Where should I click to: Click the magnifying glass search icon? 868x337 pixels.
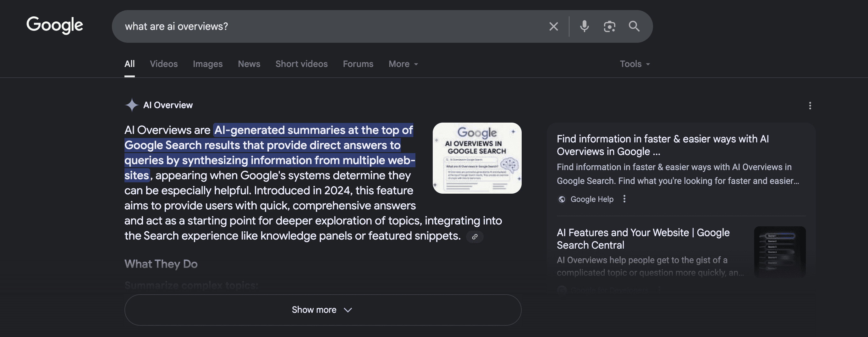pyautogui.click(x=634, y=26)
